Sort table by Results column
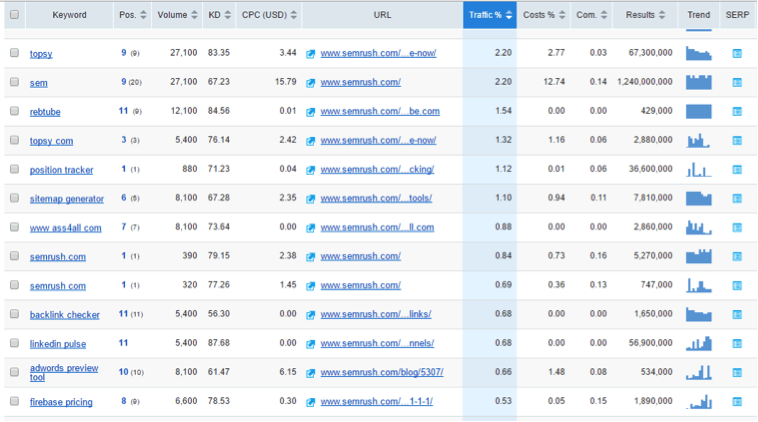758x422 pixels. (x=645, y=15)
